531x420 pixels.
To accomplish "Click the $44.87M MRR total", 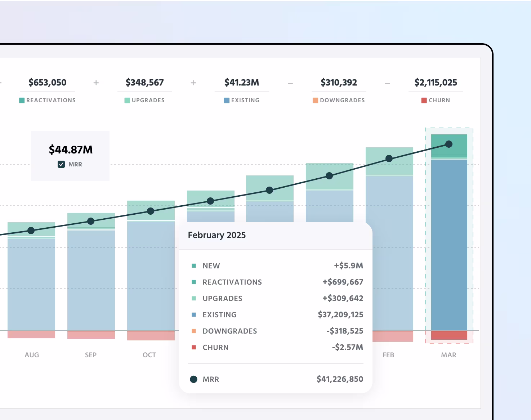I will tap(71, 149).
